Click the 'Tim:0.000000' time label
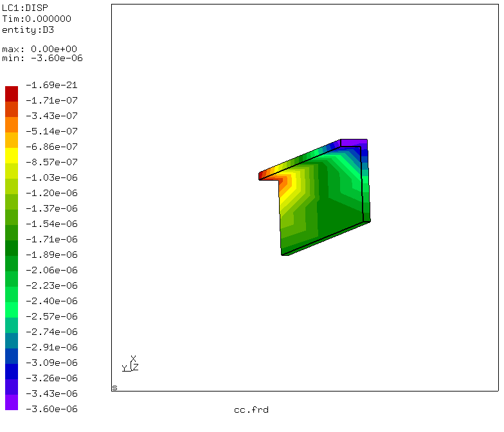 [x=37, y=19]
